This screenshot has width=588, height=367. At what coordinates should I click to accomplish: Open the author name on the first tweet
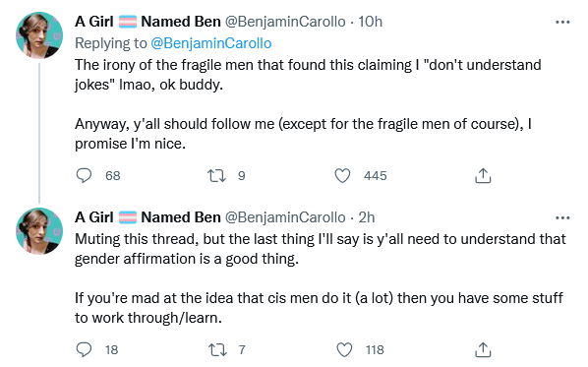(147, 22)
